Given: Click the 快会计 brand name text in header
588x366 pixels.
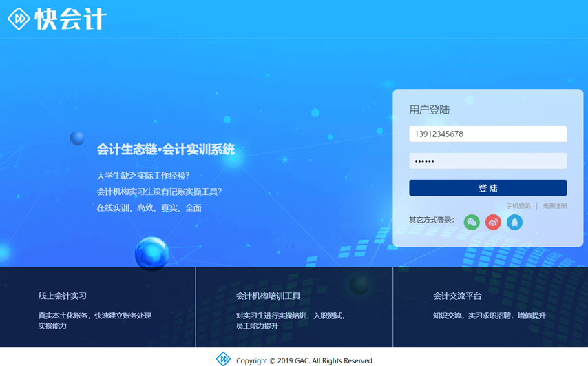Looking at the screenshot, I should [x=71, y=19].
